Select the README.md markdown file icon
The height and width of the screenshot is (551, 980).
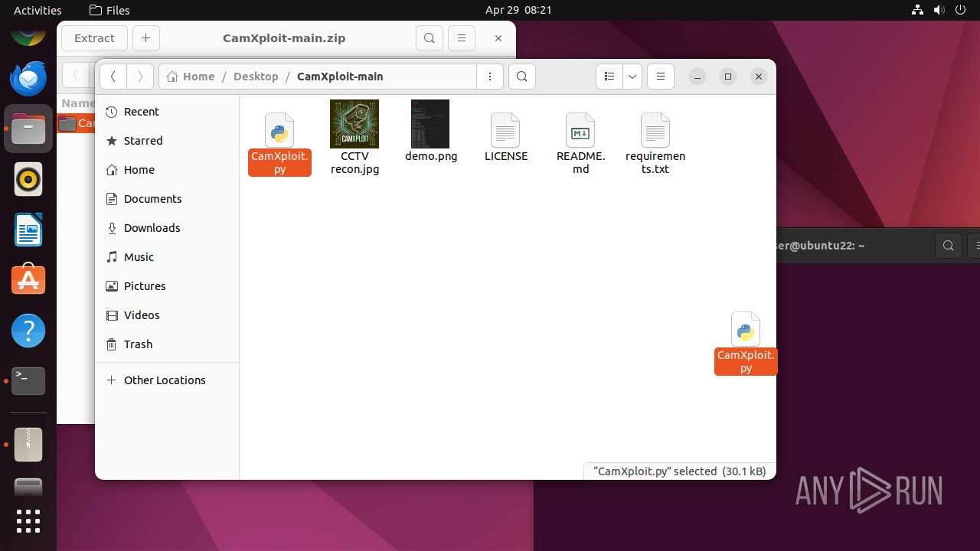pos(580,130)
